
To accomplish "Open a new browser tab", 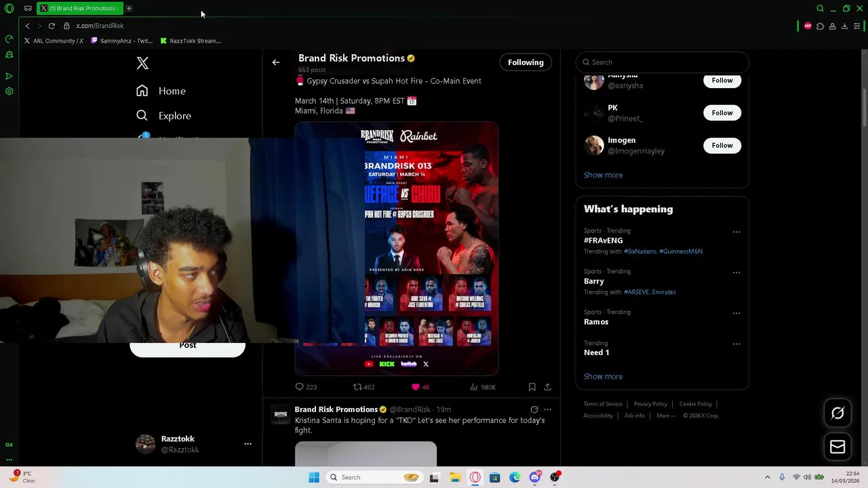I will point(129,9).
